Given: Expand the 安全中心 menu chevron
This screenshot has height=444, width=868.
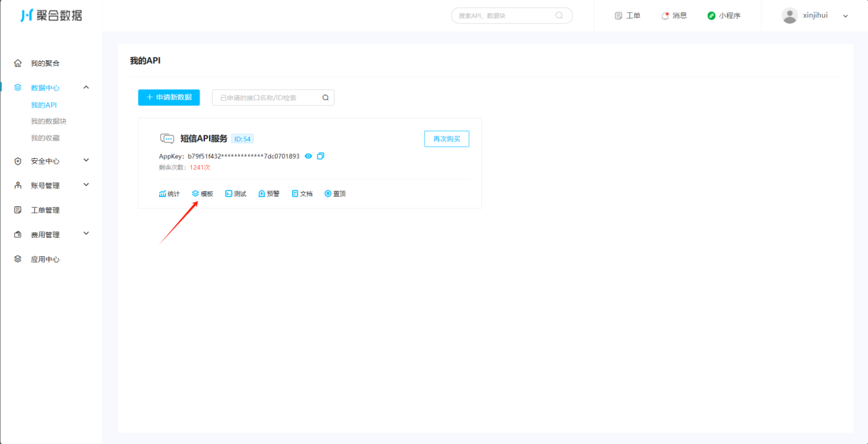Looking at the screenshot, I should pyautogui.click(x=86, y=160).
